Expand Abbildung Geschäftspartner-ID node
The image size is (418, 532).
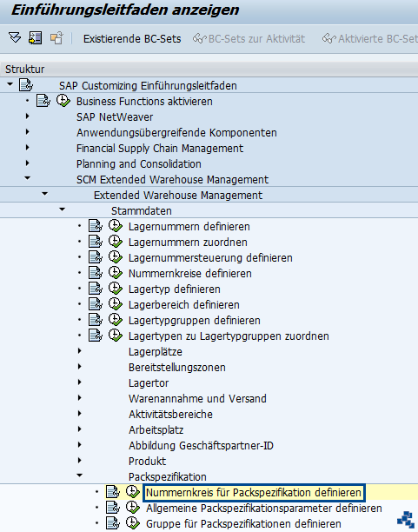79,444
